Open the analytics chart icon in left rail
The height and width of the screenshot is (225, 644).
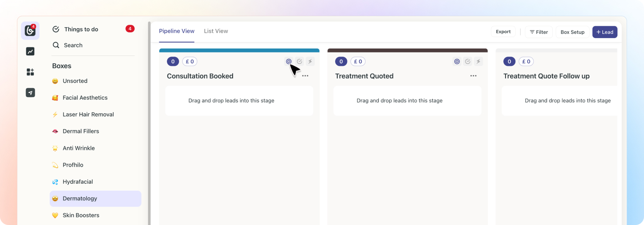click(x=30, y=51)
